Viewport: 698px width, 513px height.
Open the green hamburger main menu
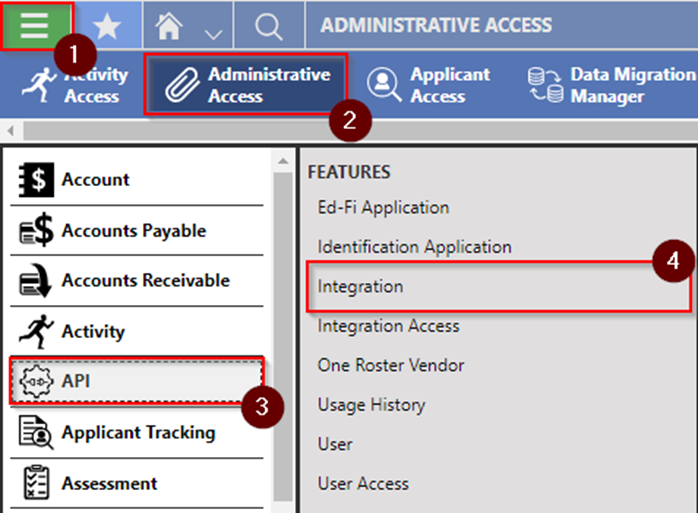click(36, 25)
